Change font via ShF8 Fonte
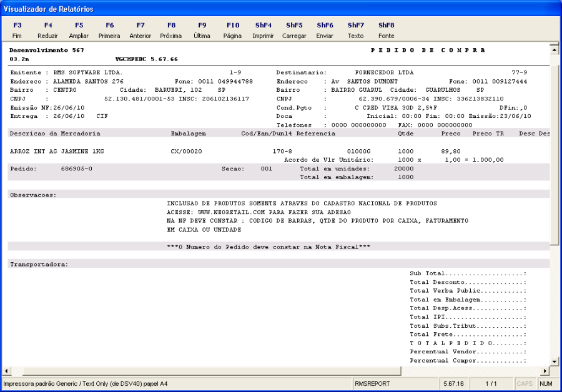 click(x=387, y=31)
